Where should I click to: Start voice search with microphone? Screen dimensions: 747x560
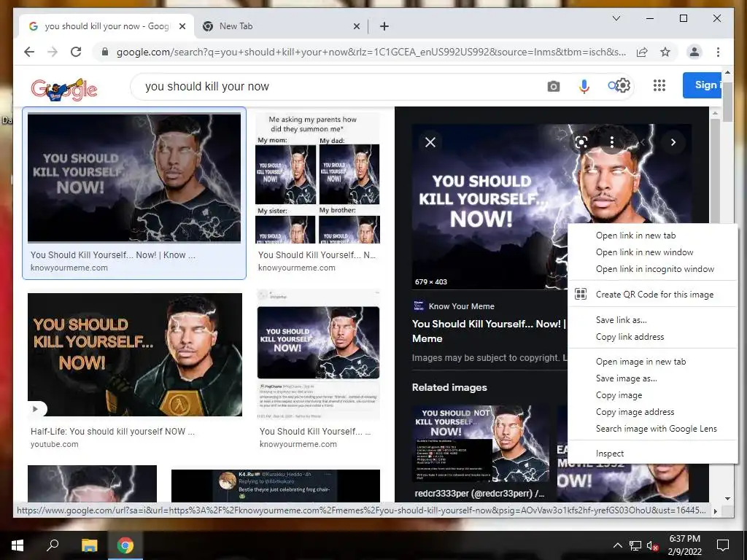click(584, 86)
